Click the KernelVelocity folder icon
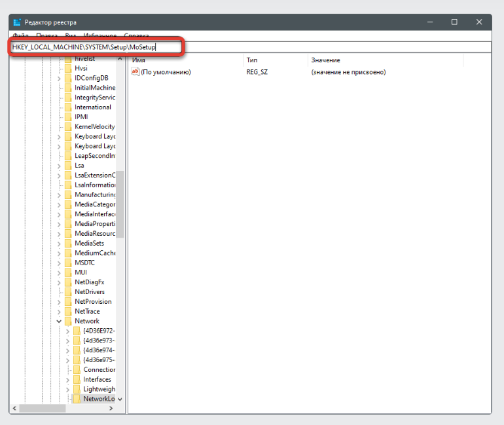 pyautogui.click(x=68, y=126)
